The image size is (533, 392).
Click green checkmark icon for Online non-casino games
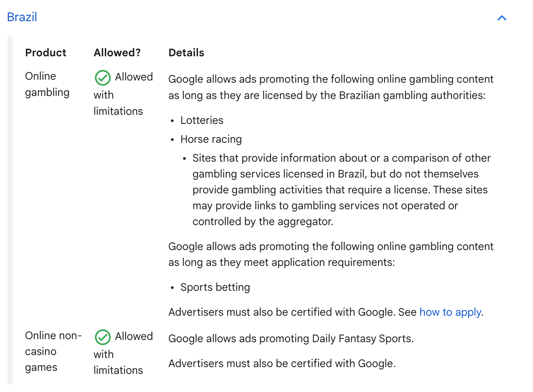(x=102, y=337)
